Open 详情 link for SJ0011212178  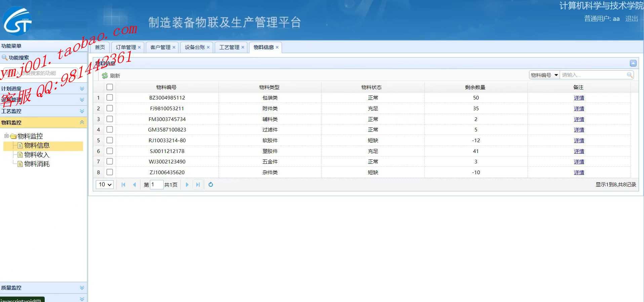coord(579,151)
